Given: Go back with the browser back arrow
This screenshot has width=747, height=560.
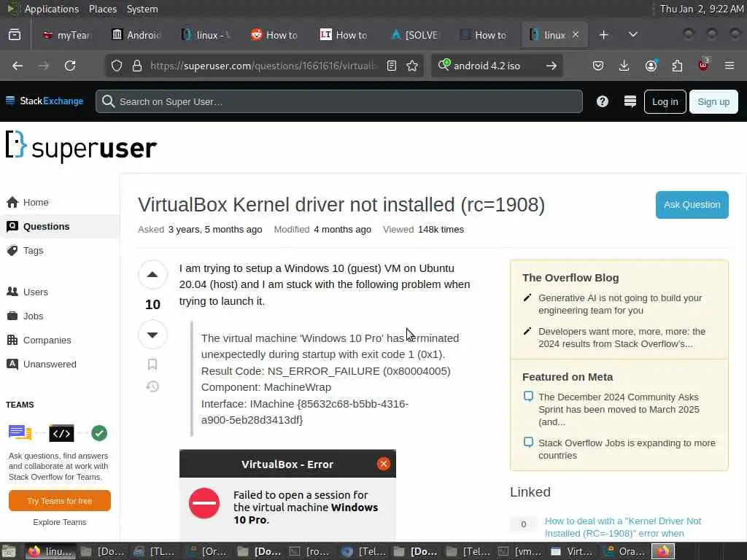Looking at the screenshot, I should [x=18, y=66].
